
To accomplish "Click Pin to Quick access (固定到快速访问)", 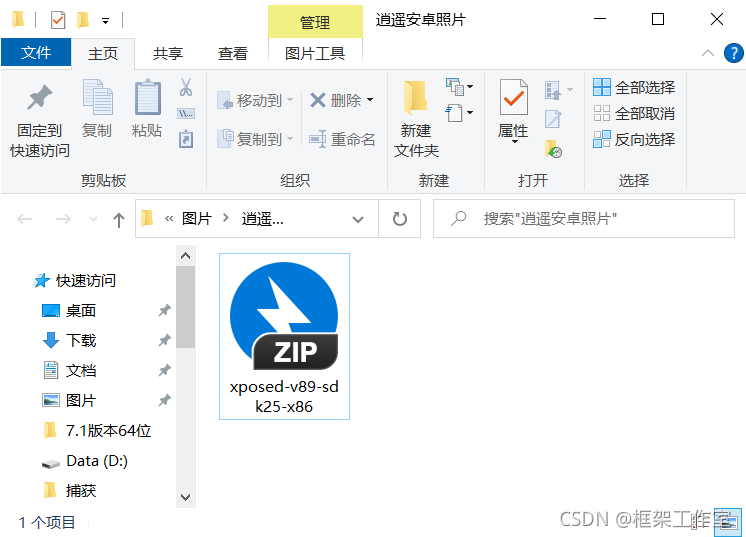I will [x=40, y=121].
